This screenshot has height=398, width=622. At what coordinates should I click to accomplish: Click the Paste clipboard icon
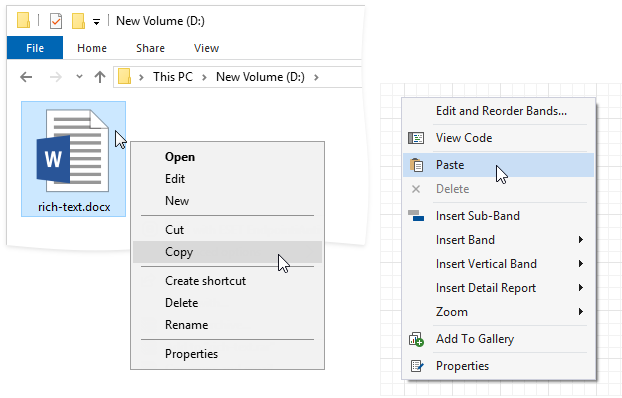coord(416,165)
